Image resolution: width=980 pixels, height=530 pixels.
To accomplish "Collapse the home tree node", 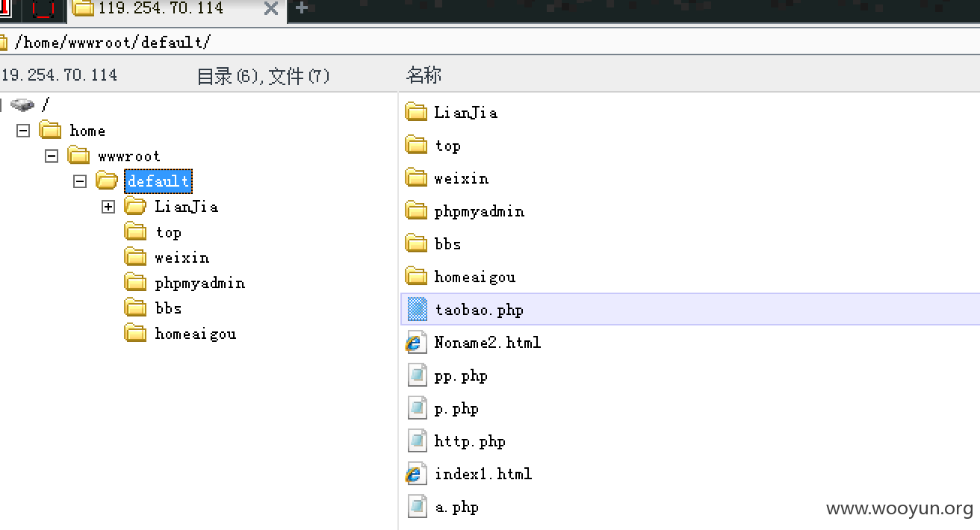I will coord(23,131).
